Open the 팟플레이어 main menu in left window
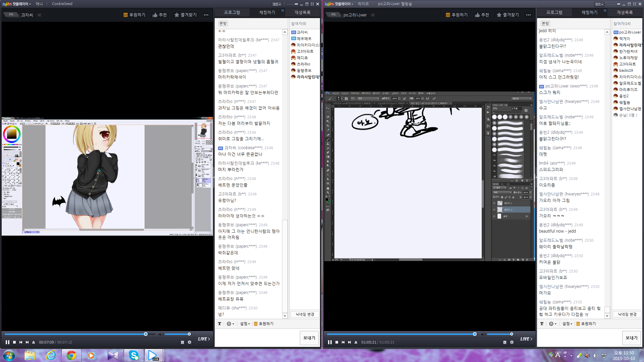Viewport: 644px width, 362px height. [17, 4]
